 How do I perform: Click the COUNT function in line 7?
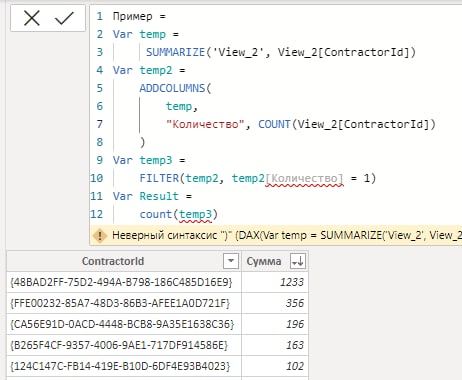point(274,124)
